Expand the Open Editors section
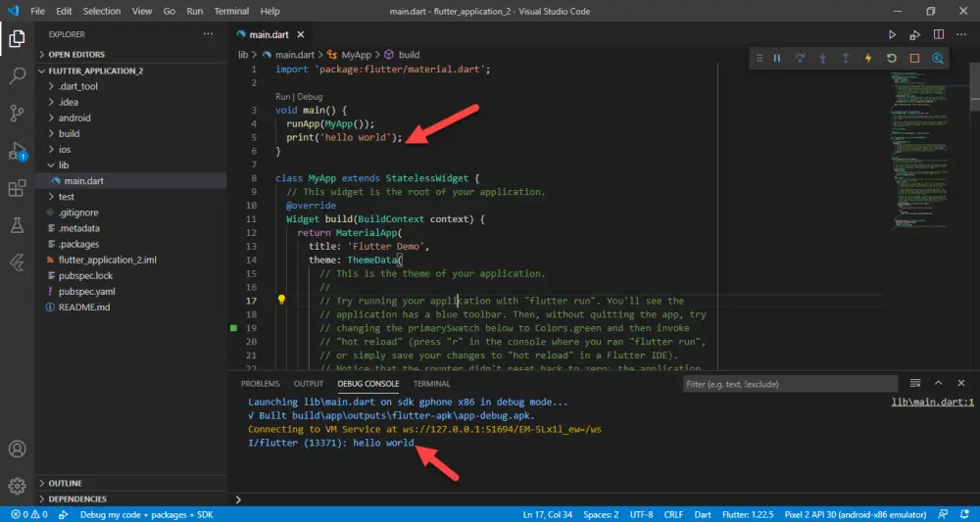This screenshot has height=522, width=980. [130, 54]
